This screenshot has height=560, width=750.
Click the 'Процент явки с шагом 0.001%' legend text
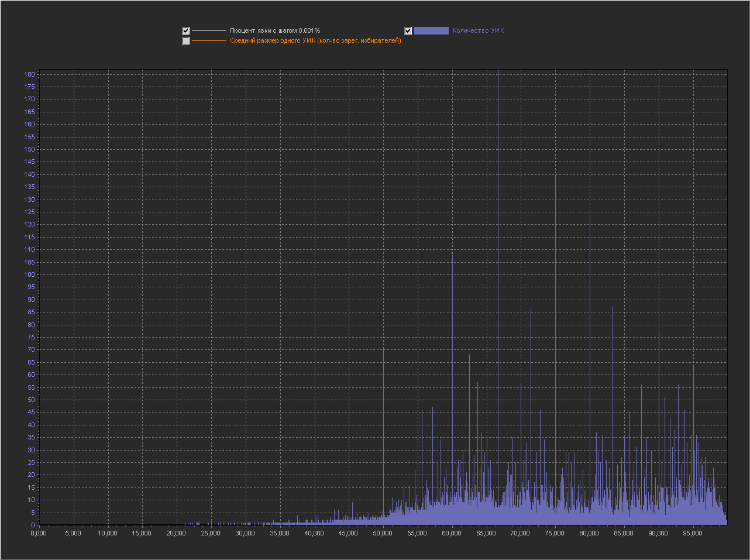tap(275, 30)
